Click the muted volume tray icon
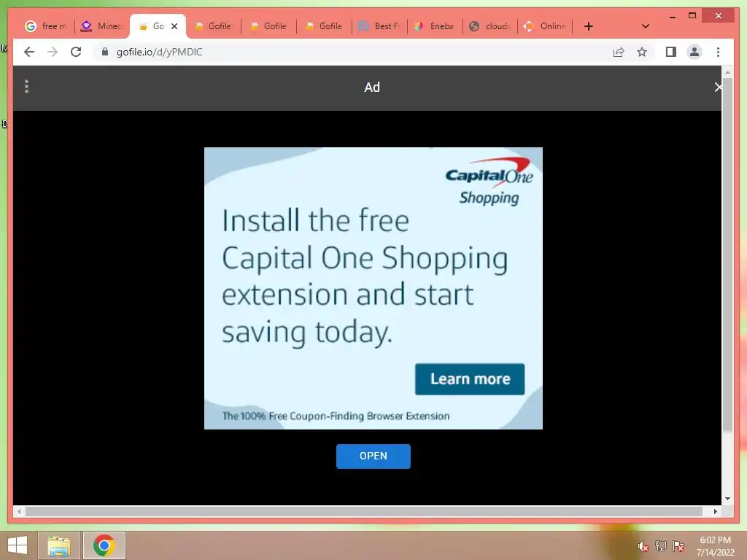This screenshot has width=747, height=560. (643, 546)
